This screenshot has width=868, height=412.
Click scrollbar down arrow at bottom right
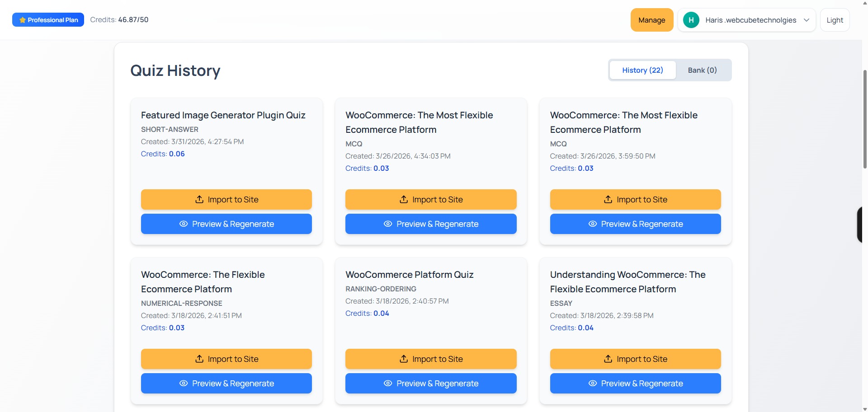pos(864,409)
